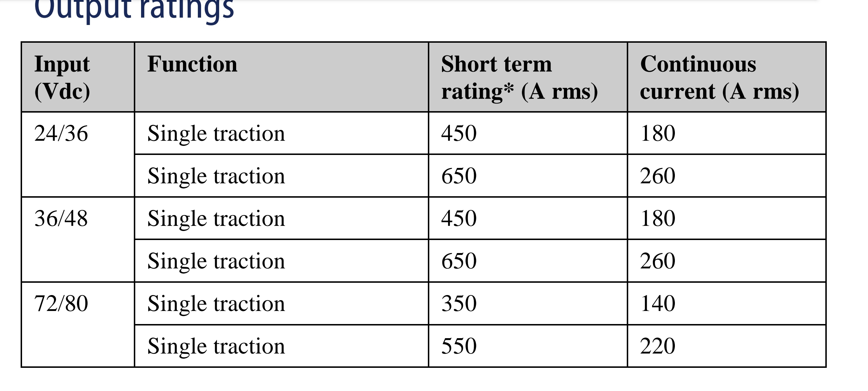Click the "Function" column header cell
868x391 pixels.
(192, 64)
